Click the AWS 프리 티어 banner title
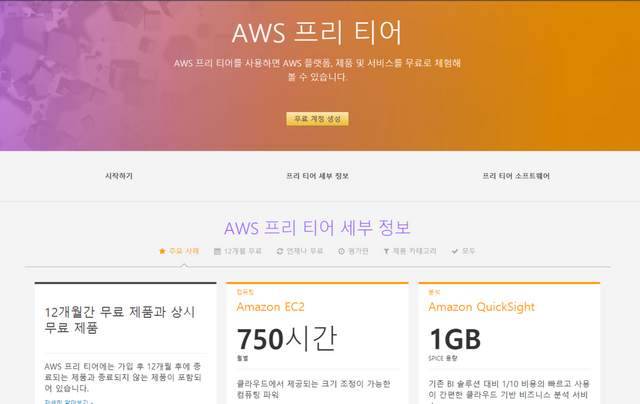This screenshot has height=404, width=640. click(317, 33)
